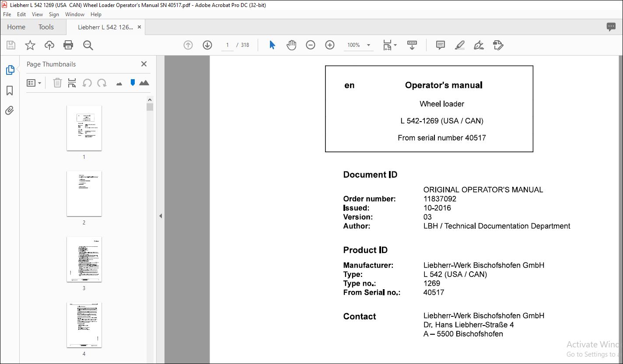This screenshot has width=623, height=364.
Task: Open the zoom level 100% dropdown
Action: [358, 45]
